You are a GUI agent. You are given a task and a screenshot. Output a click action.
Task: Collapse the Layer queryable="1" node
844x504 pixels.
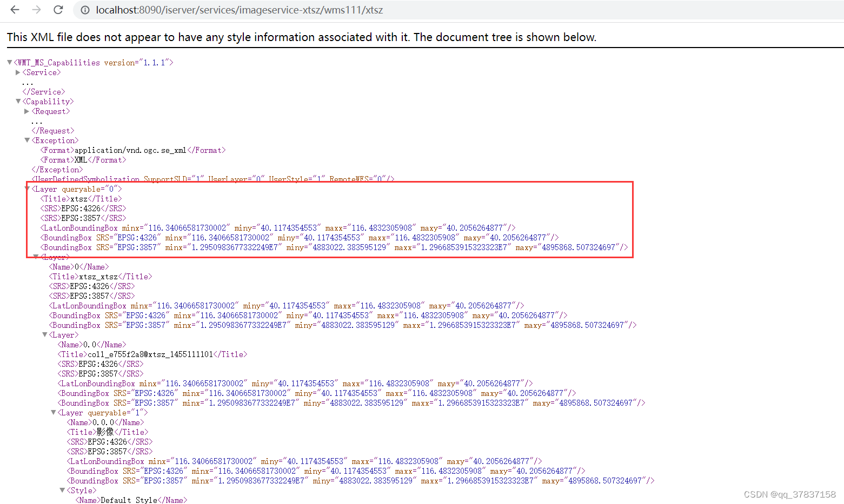54,413
